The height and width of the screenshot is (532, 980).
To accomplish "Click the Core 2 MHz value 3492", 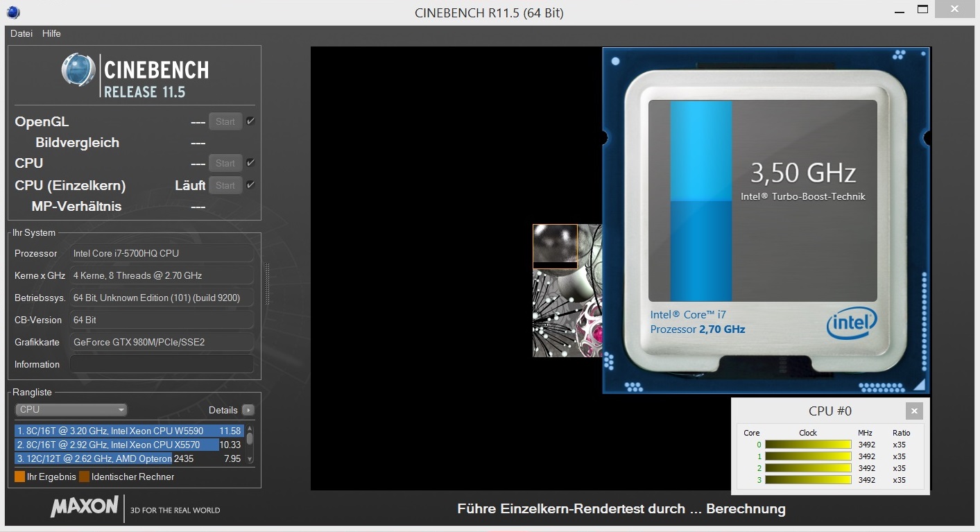I will pyautogui.click(x=866, y=468).
